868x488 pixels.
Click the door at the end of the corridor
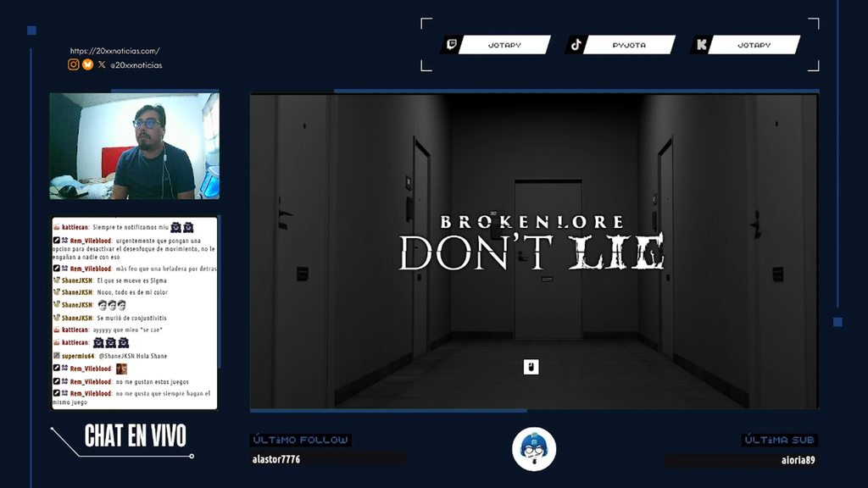[x=548, y=259]
